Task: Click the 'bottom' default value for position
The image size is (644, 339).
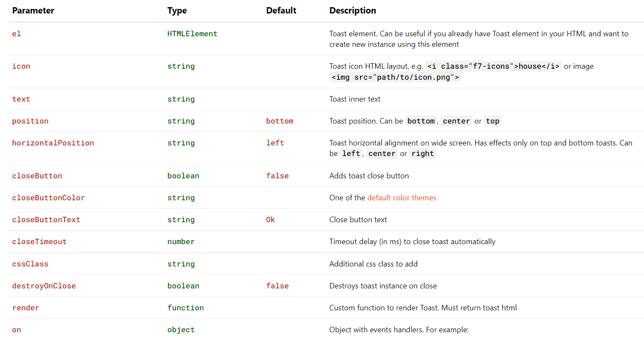Action: pos(279,121)
